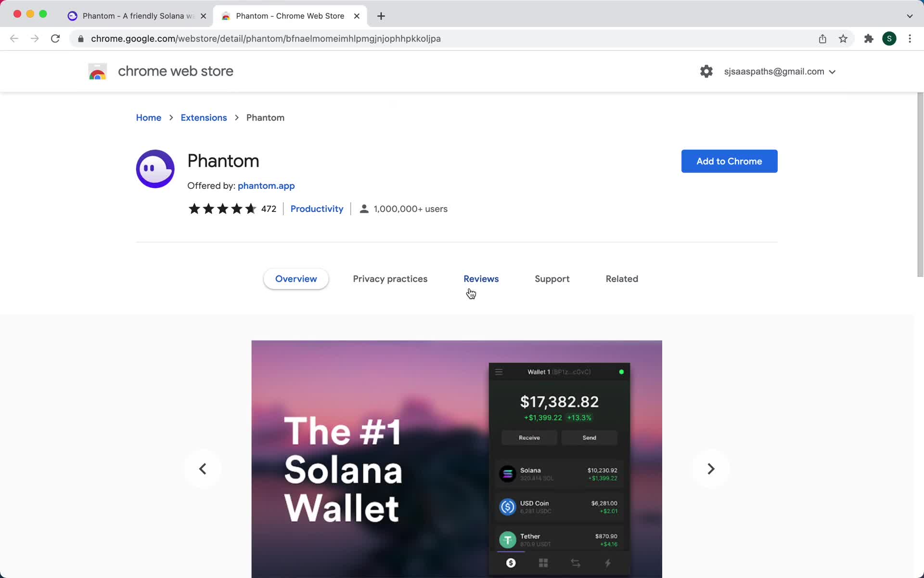
Task: Click the Support tab
Action: (552, 278)
